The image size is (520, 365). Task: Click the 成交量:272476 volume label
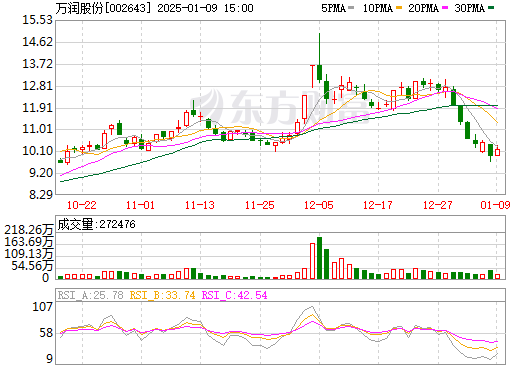tap(97, 224)
